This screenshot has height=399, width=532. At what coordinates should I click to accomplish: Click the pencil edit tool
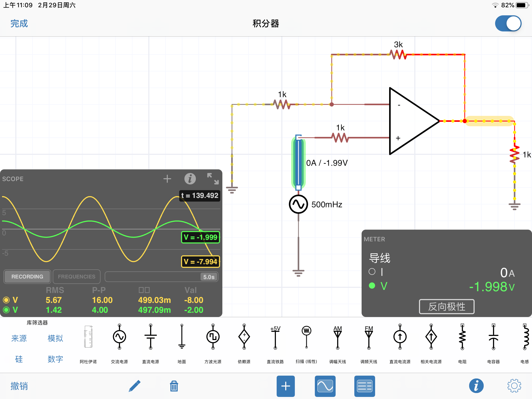135,386
